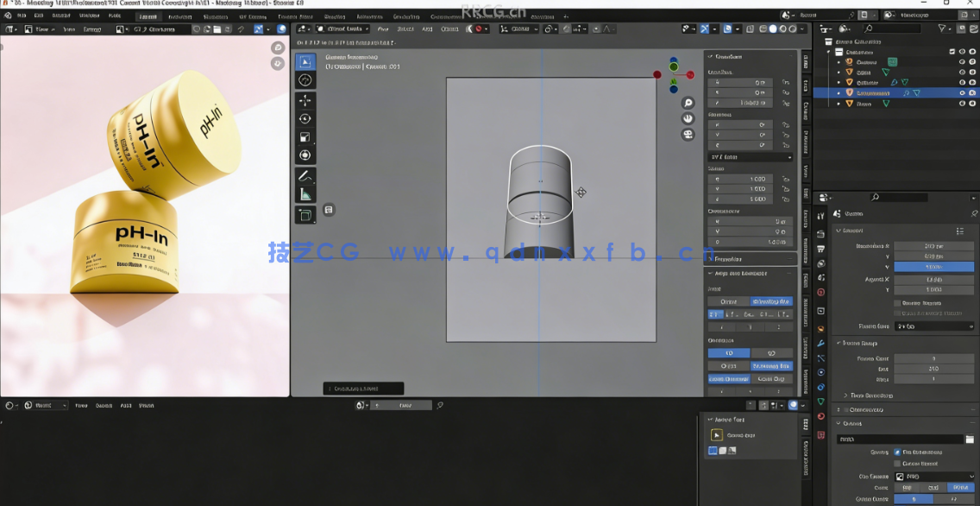Select the Move tool in the toolbar
The image size is (980, 506).
click(305, 99)
